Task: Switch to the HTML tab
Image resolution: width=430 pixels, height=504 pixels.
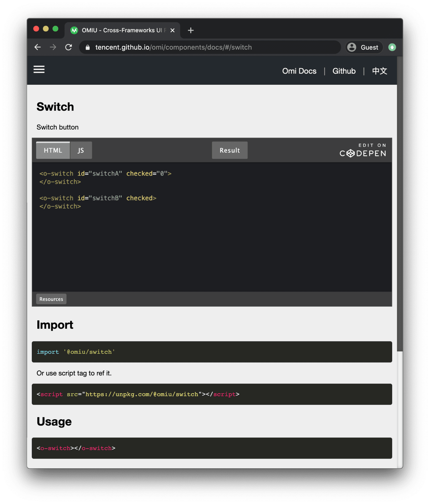Action: [53, 150]
